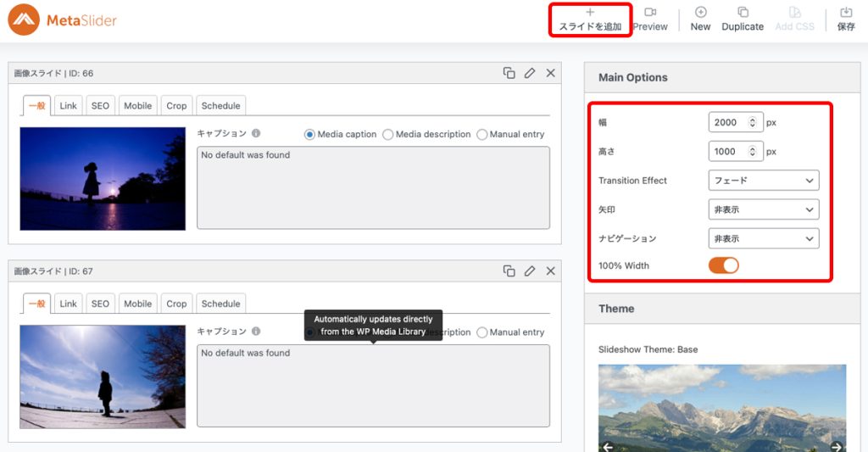This screenshot has height=452, width=868.
Task: Toggle the 100% Width switch off
Action: click(x=723, y=265)
